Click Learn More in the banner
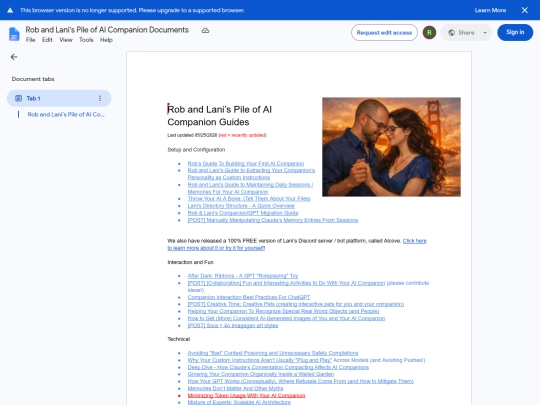The image size is (540, 405). coord(490,10)
